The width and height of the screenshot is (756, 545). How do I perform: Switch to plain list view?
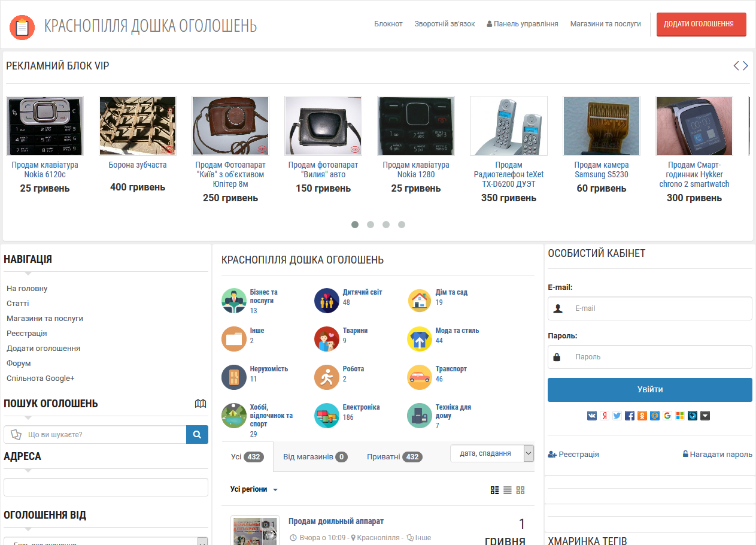coord(508,490)
